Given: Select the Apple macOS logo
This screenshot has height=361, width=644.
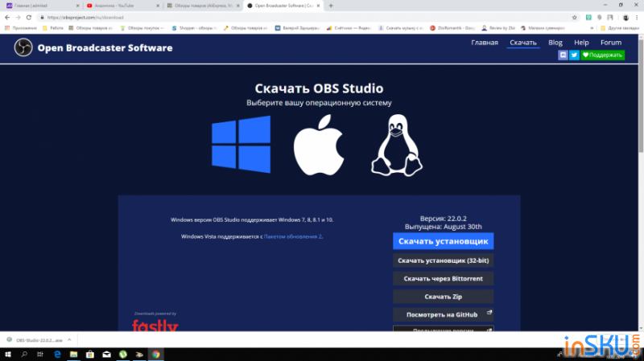Looking at the screenshot, I should [x=319, y=145].
